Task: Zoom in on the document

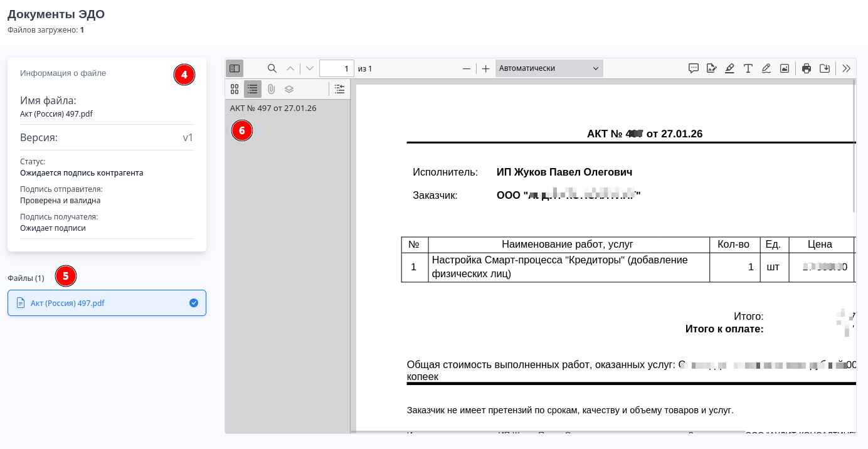Action: click(485, 68)
